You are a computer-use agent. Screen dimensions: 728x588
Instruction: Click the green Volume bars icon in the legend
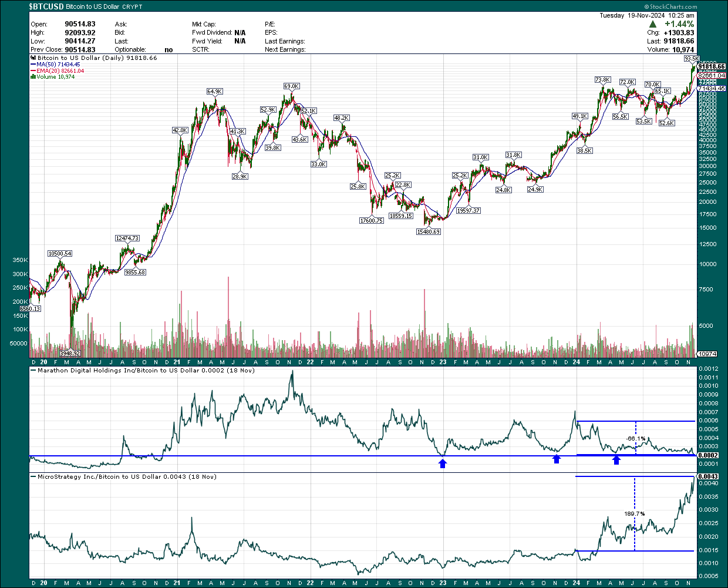coord(33,76)
